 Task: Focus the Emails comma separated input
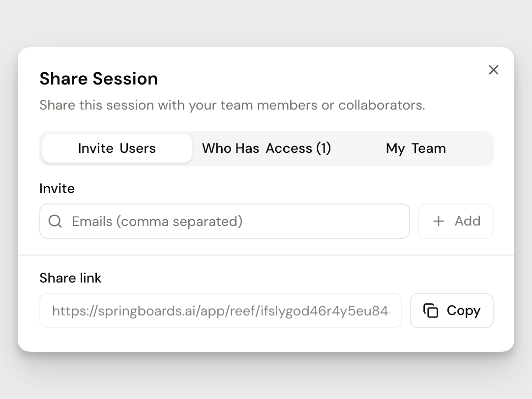pos(236,221)
